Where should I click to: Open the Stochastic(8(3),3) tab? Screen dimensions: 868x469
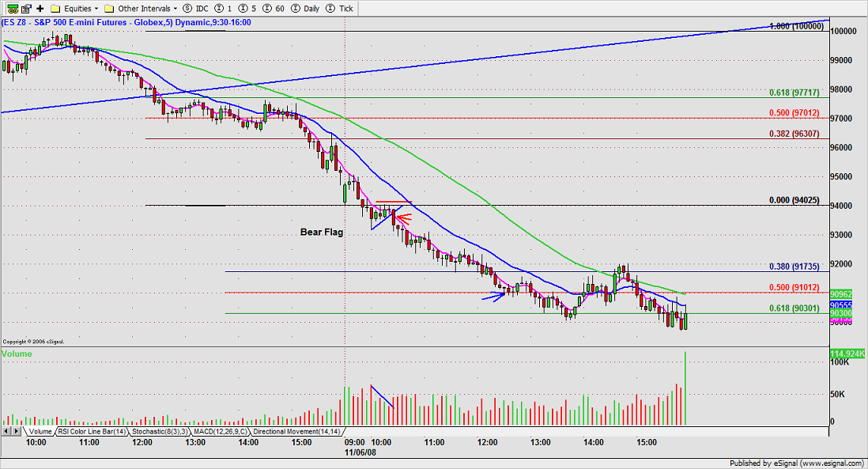(x=160, y=431)
